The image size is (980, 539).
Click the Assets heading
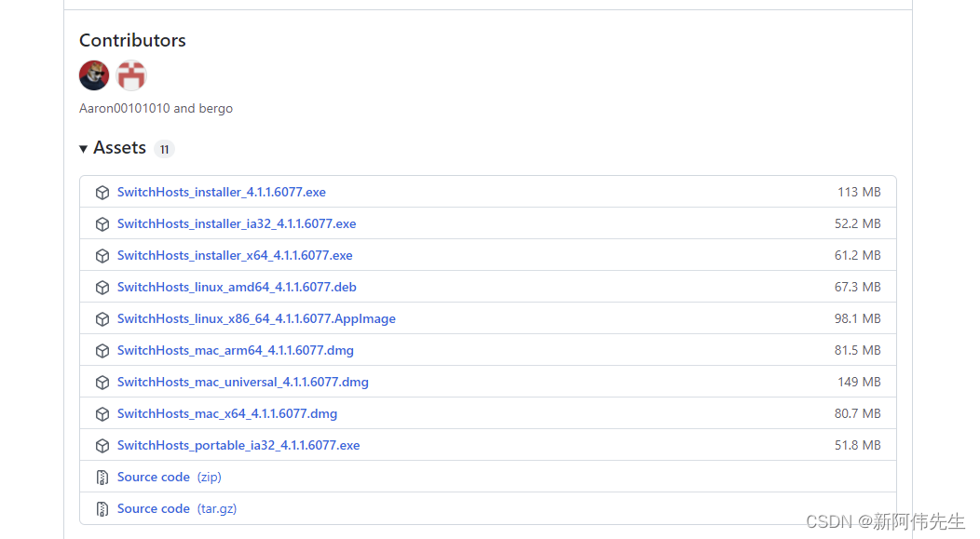click(x=119, y=148)
